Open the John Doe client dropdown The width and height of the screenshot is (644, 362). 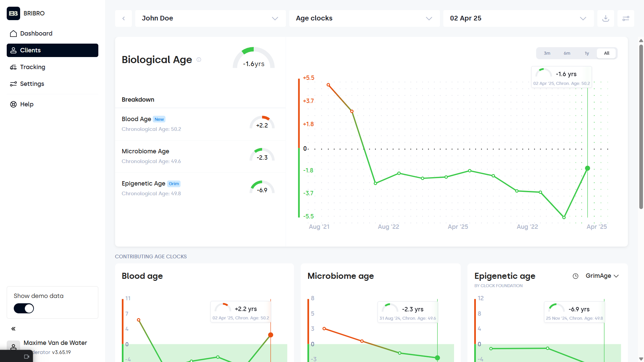coord(210,18)
